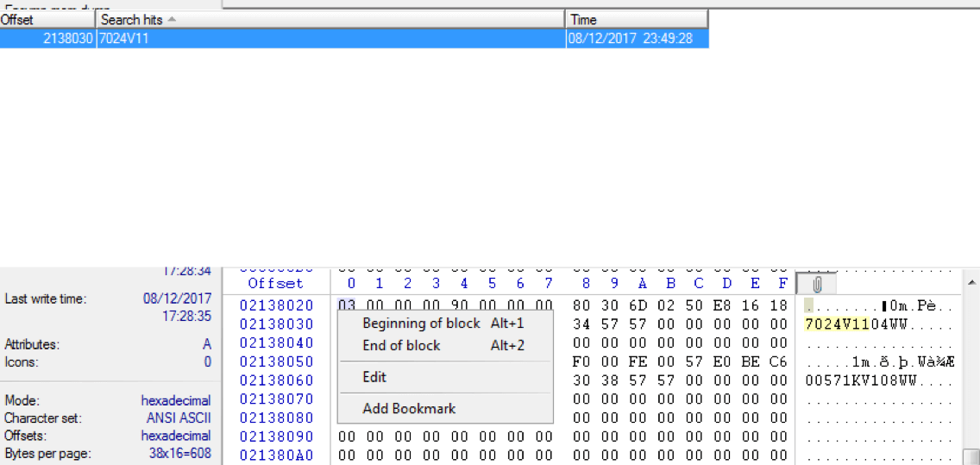Click the Character set value ANSI ASCII

click(178, 418)
